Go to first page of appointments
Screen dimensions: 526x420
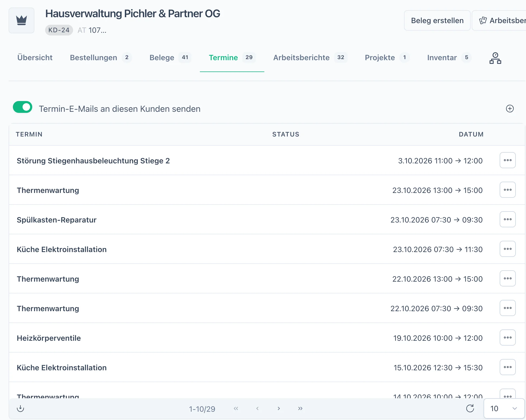point(236,408)
